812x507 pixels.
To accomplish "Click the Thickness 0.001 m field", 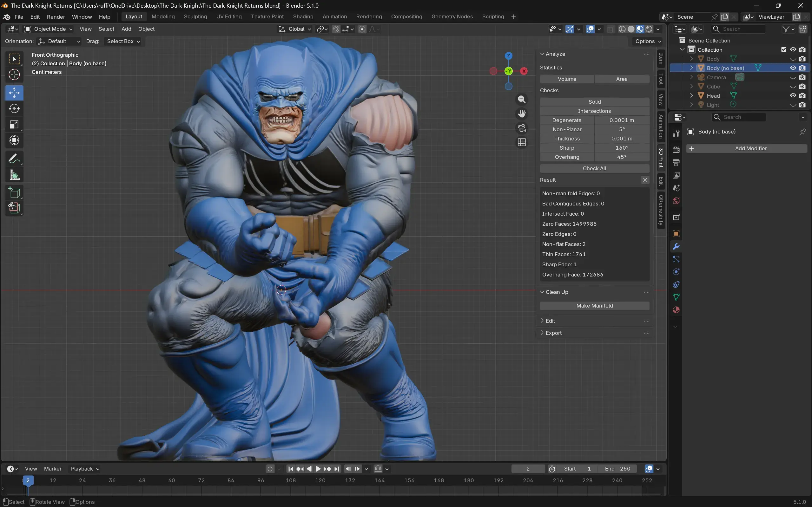I will (x=622, y=139).
